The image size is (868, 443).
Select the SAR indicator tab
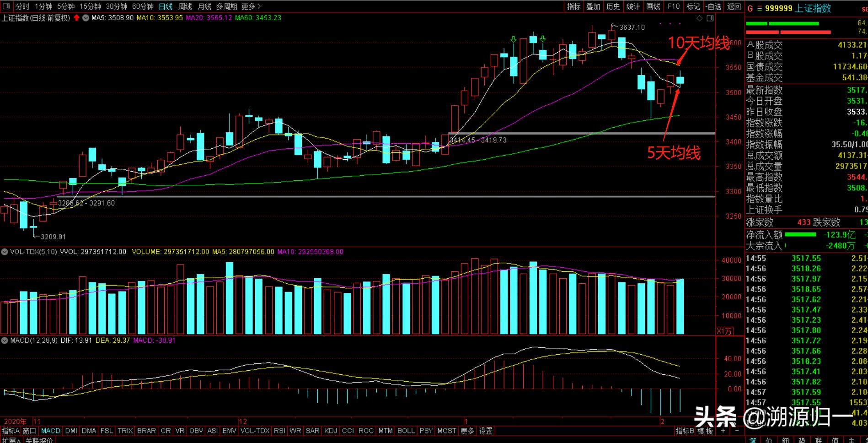tap(313, 431)
